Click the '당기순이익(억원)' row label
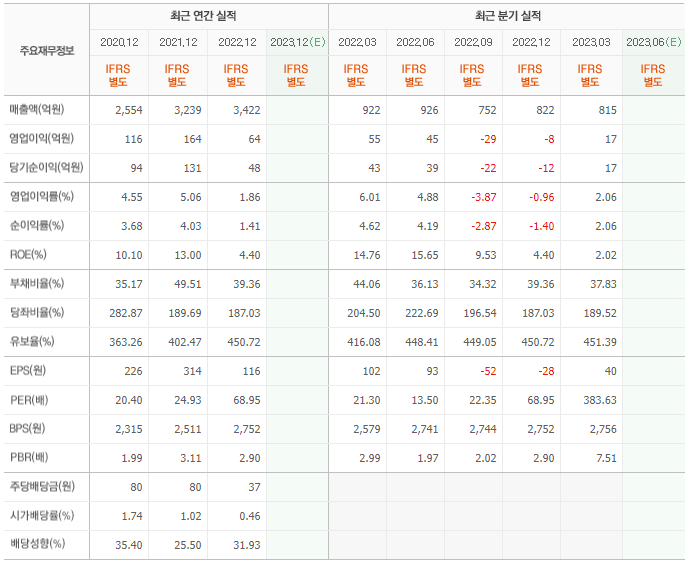This screenshot has height=565, width=693. click(x=46, y=168)
